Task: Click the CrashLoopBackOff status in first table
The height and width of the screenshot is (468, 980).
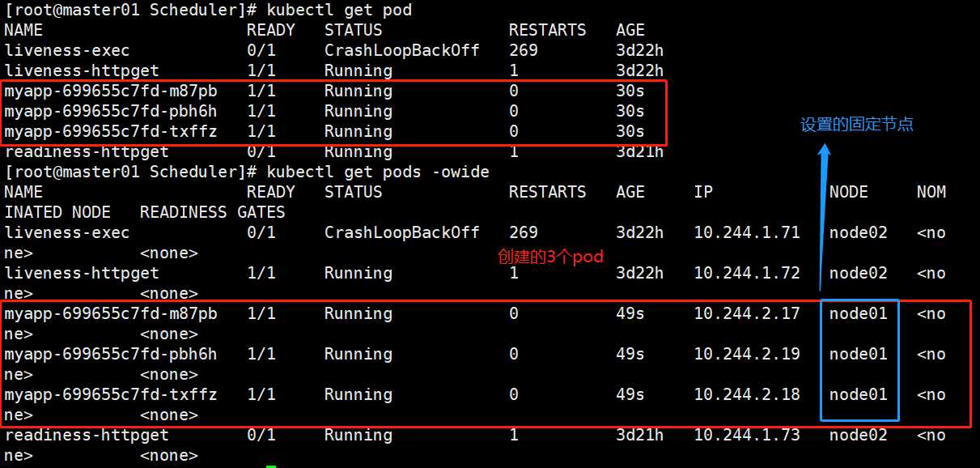Action: pyautogui.click(x=402, y=50)
